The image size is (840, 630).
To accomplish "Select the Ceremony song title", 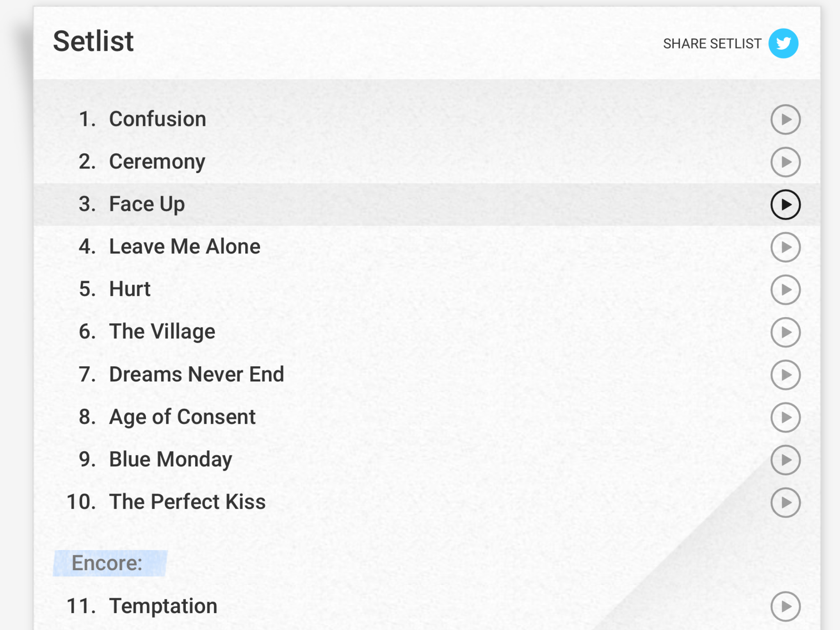I will click(157, 162).
